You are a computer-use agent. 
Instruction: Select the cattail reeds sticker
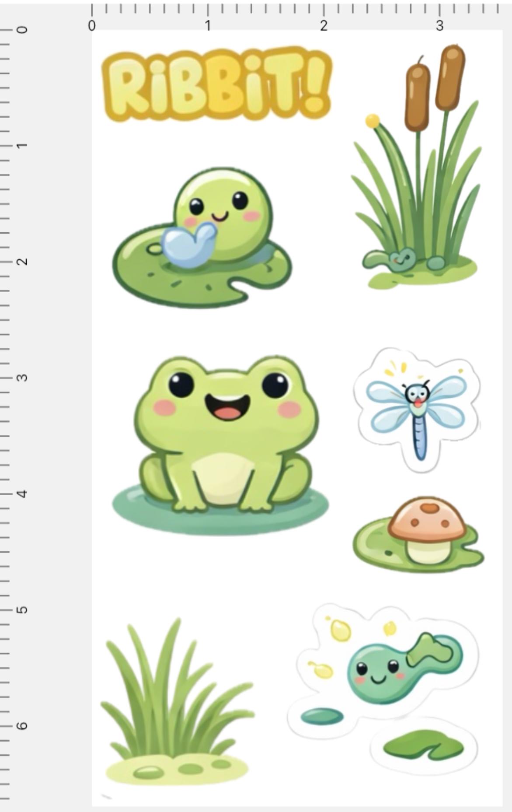tap(417, 166)
